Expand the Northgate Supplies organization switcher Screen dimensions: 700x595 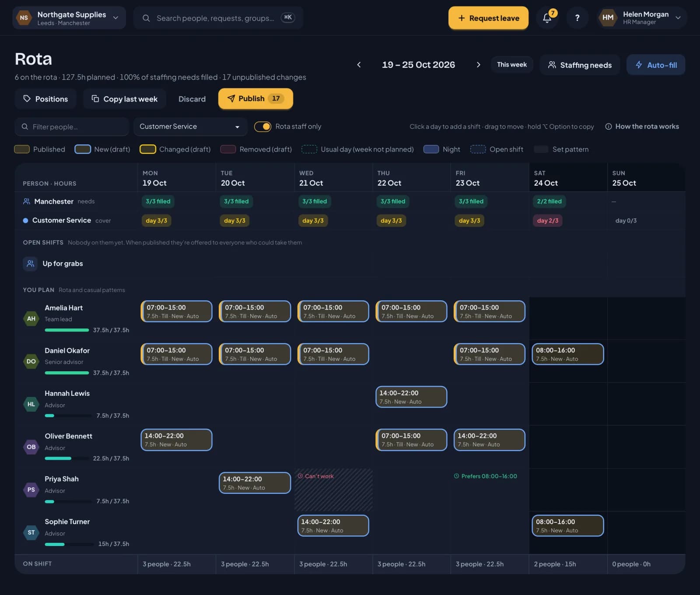[69, 18]
